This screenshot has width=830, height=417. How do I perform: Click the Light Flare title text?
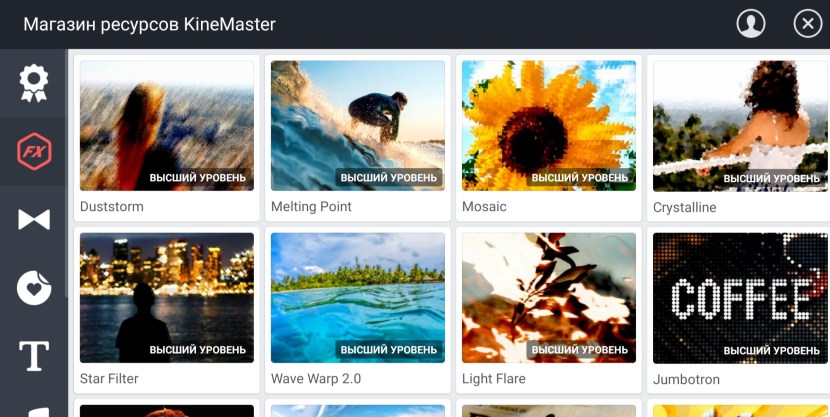[494, 379]
